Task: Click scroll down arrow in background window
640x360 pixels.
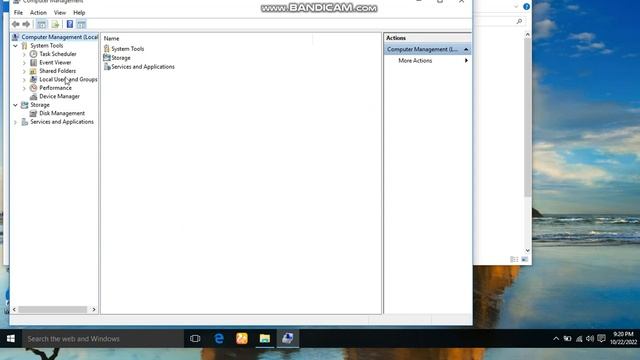Action: coord(527,250)
